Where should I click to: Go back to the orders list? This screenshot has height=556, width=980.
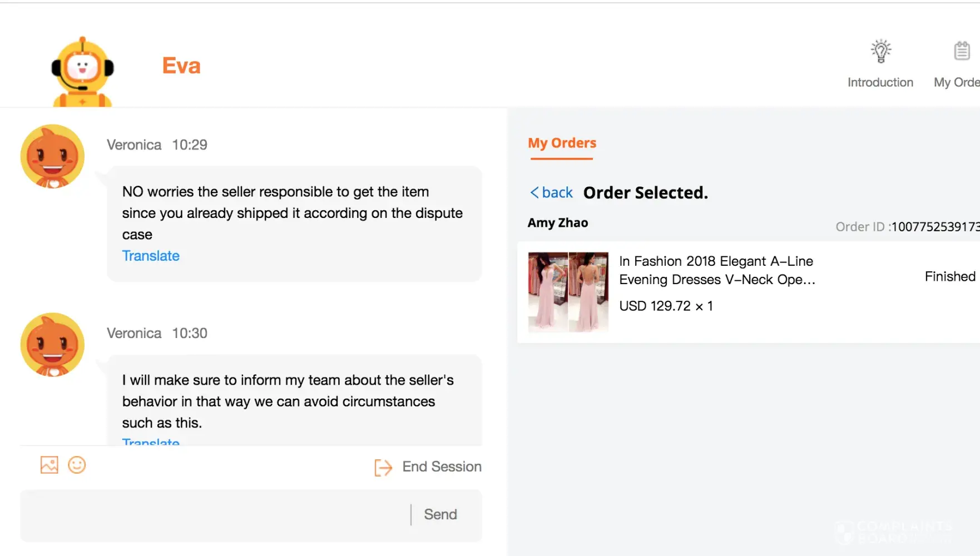pyautogui.click(x=557, y=192)
